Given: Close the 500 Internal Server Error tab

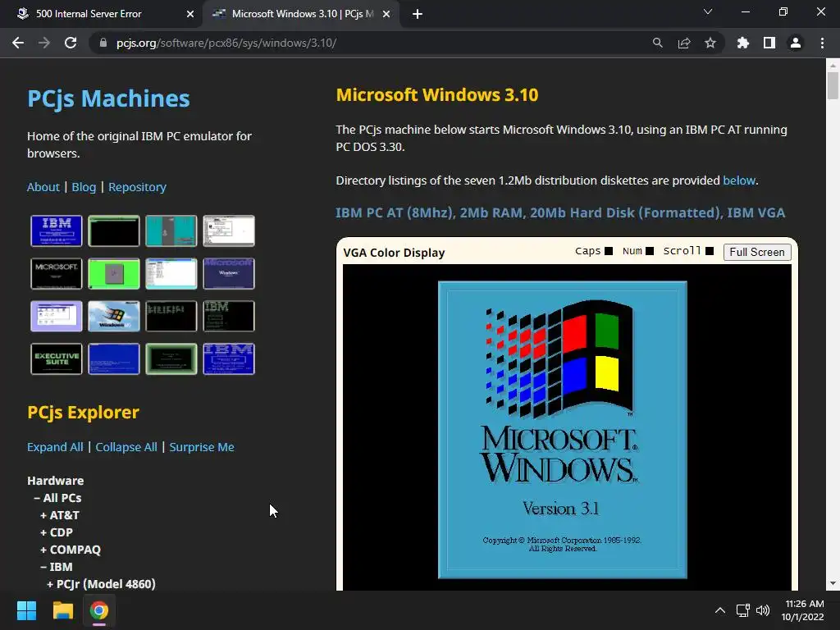Looking at the screenshot, I should click(190, 15).
